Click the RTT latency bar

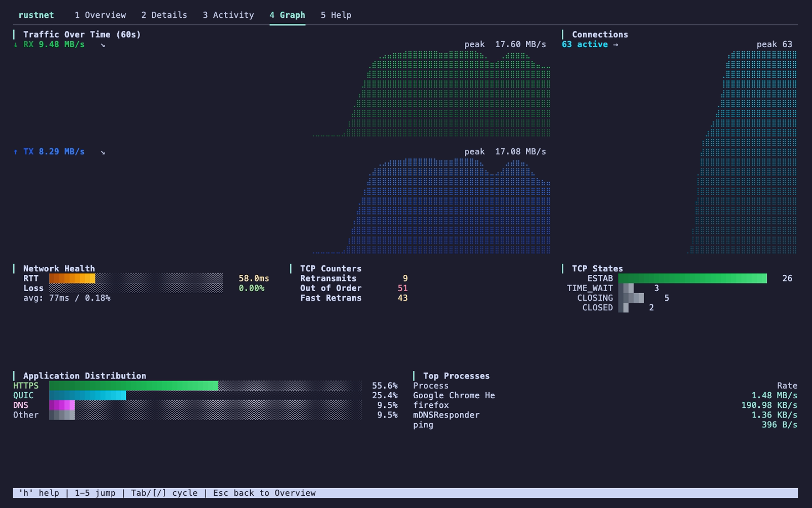point(136,278)
